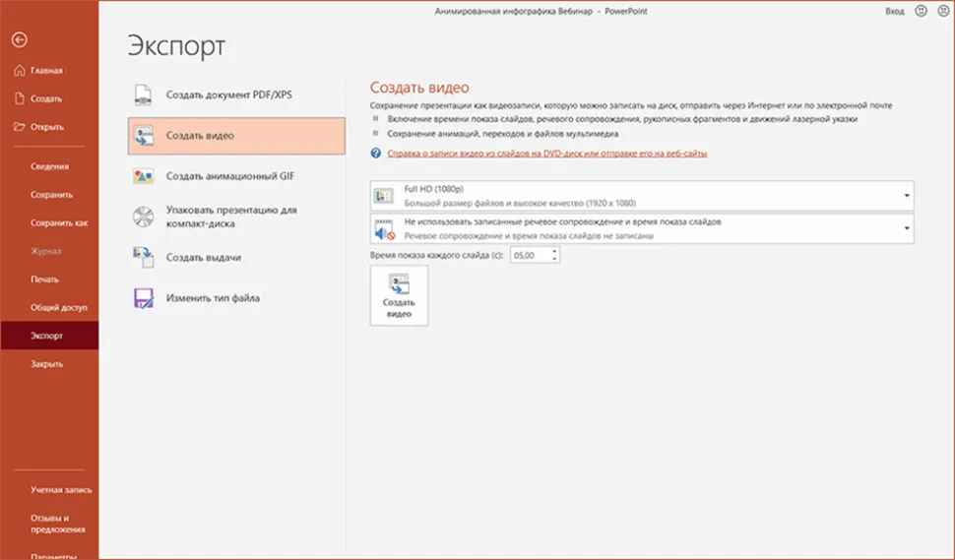Click the animated GIF icon

[x=144, y=176]
